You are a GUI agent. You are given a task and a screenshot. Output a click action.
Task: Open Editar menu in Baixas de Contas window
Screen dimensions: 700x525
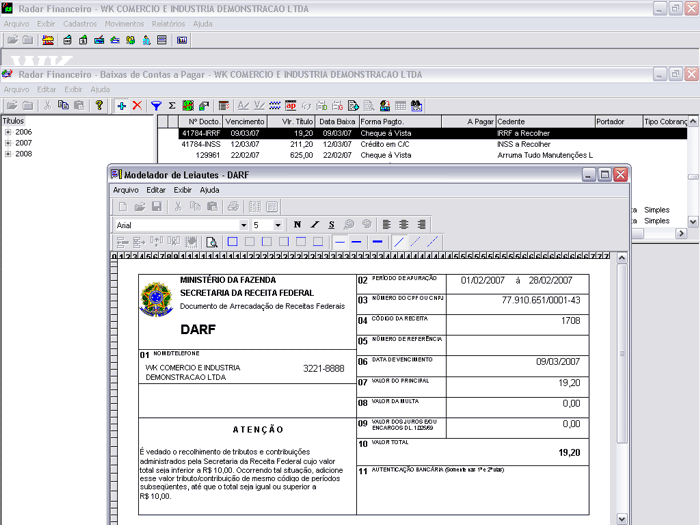pos(47,89)
